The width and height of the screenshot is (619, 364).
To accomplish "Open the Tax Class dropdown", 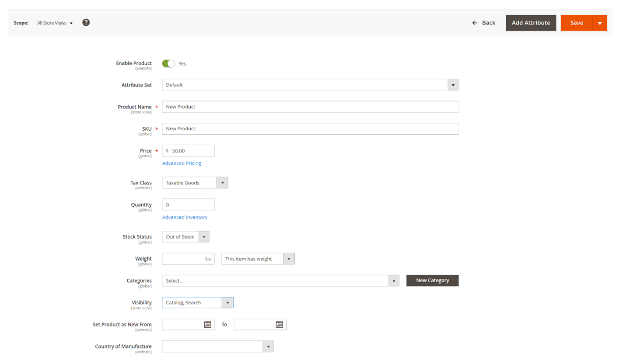I will click(x=222, y=183).
